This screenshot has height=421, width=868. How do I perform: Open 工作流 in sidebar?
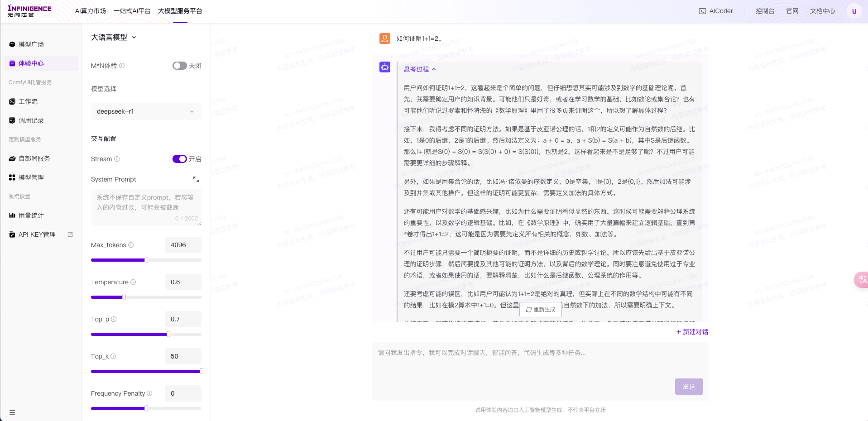click(28, 101)
